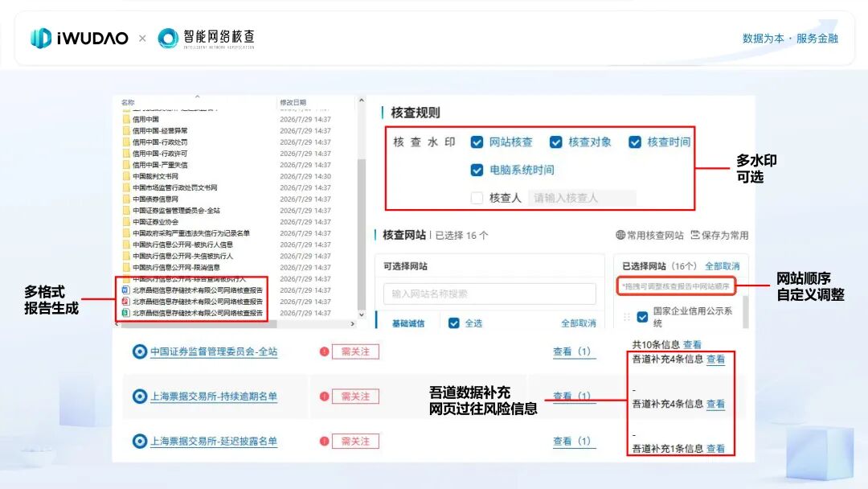Image resolution: width=868 pixels, height=489 pixels.
Task: Click 需关注 badge for 持续逾期名单
Action: click(x=355, y=396)
